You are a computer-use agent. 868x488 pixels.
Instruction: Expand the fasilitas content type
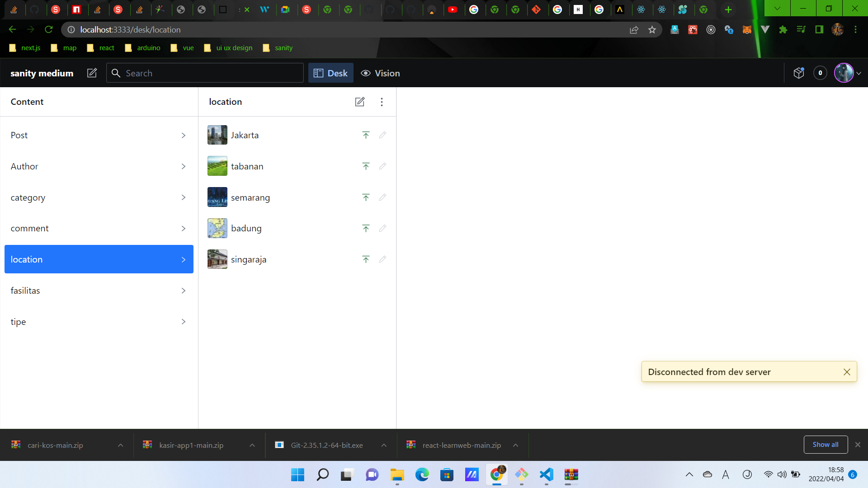click(99, 291)
